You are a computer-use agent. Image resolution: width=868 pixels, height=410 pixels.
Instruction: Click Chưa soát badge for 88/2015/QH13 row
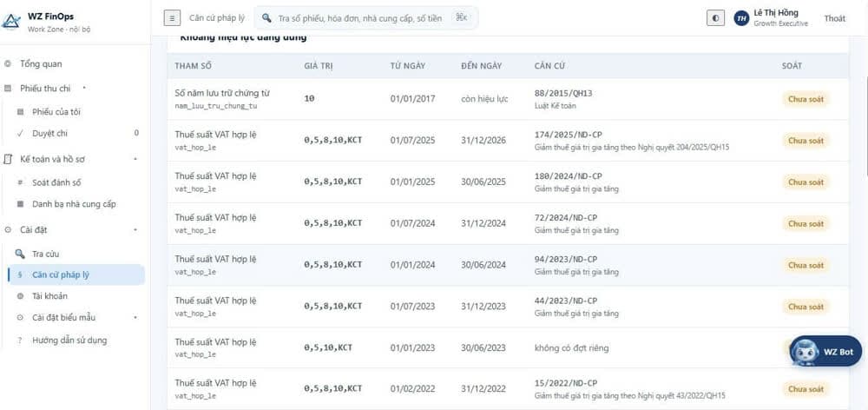(x=806, y=99)
